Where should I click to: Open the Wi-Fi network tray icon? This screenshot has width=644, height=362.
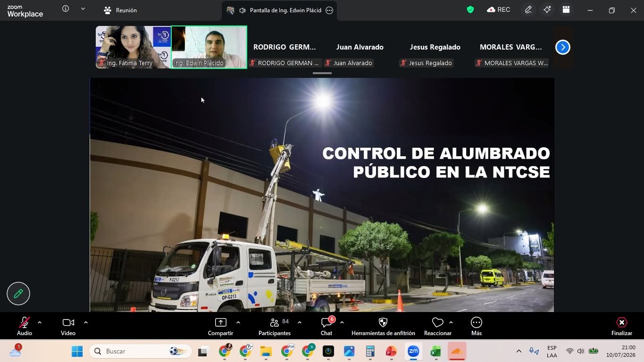(570, 351)
